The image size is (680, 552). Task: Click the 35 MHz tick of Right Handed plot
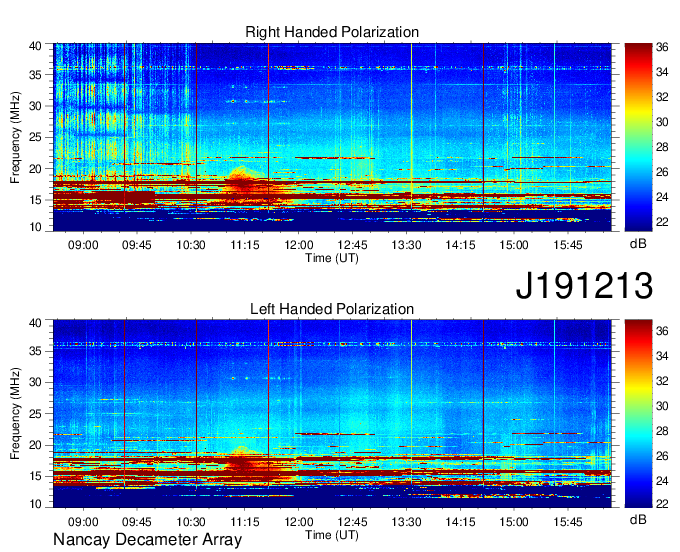coord(35,75)
